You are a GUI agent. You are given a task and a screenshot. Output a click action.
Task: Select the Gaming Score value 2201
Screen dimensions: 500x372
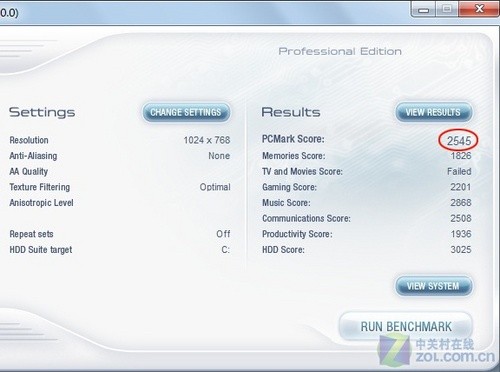tap(461, 187)
